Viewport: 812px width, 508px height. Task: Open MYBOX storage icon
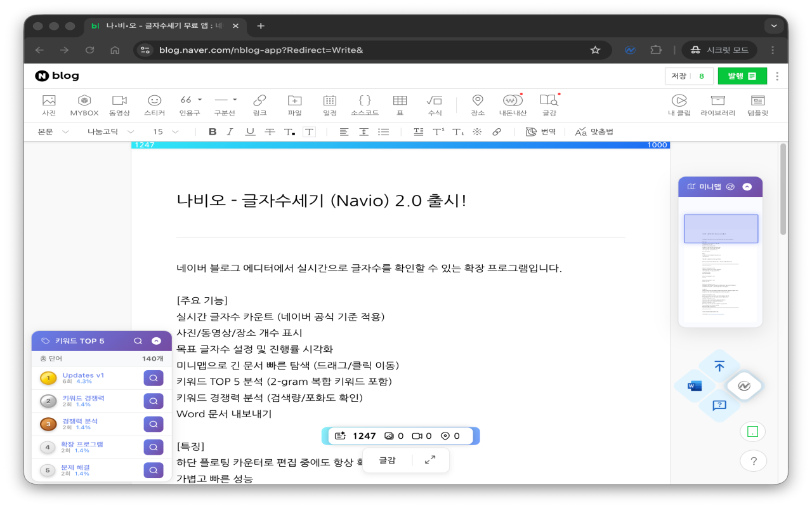(84, 105)
